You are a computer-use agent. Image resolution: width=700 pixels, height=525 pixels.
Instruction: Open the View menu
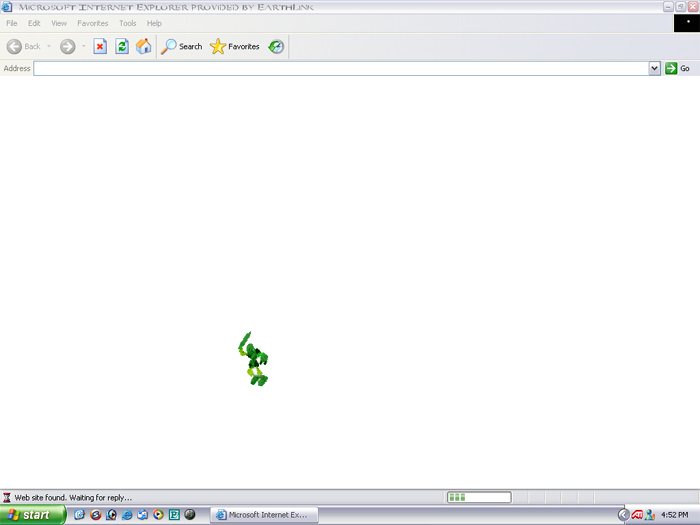(x=59, y=23)
